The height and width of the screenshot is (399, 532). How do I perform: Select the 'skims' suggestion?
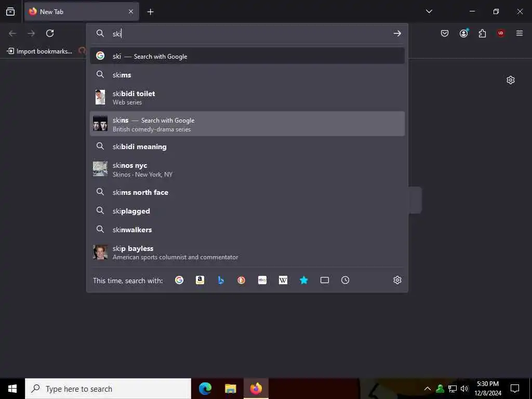pyautogui.click(x=247, y=75)
